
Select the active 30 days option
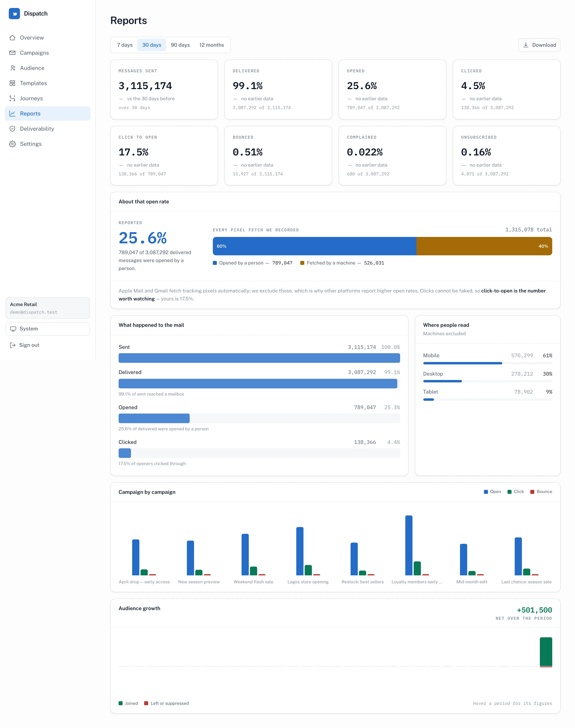(x=152, y=45)
